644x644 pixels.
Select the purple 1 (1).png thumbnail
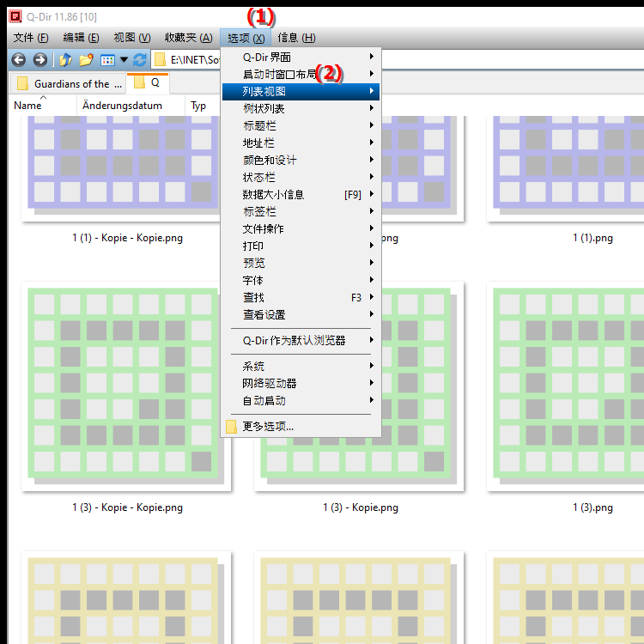coord(566,168)
